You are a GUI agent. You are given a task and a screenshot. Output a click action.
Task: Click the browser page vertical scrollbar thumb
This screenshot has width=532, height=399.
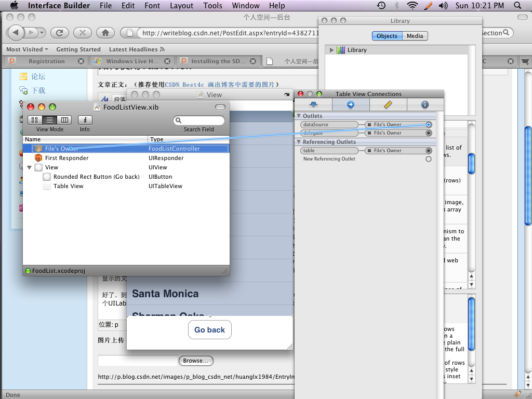click(x=528, y=176)
